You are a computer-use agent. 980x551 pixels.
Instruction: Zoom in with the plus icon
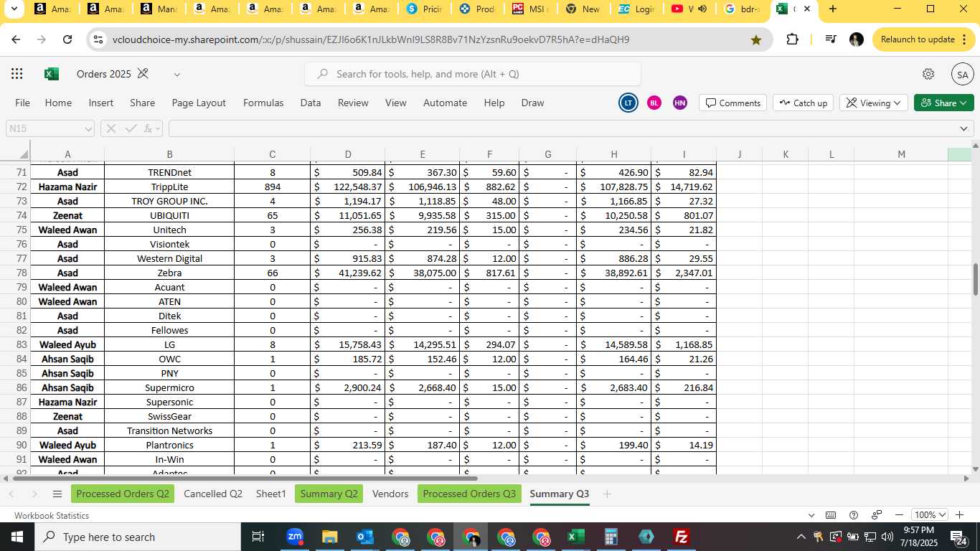coord(960,515)
